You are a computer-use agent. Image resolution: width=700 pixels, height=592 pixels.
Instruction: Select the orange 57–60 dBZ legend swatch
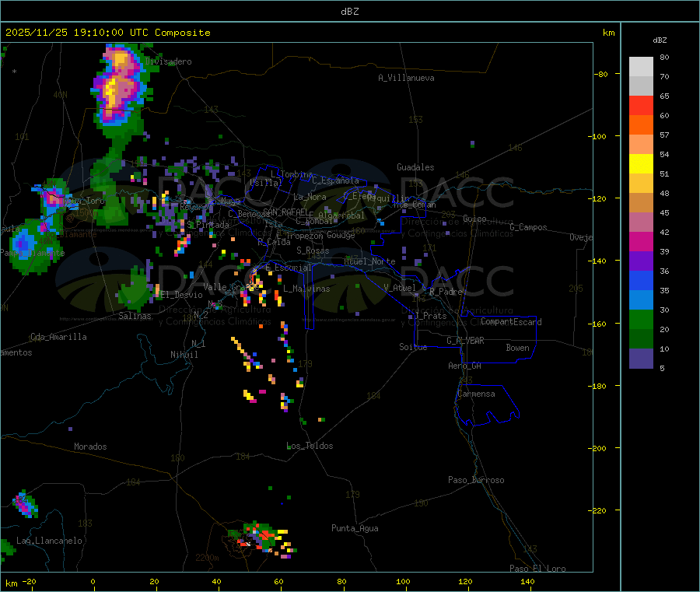click(x=641, y=125)
